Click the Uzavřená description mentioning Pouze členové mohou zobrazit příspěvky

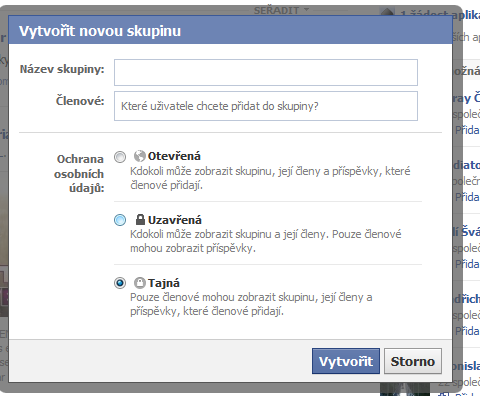(x=266, y=241)
